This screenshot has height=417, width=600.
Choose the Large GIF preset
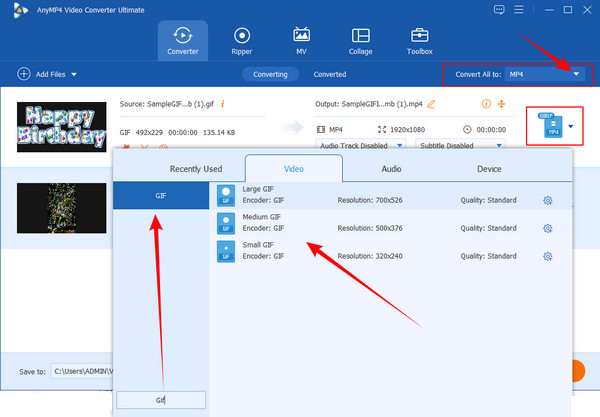(x=390, y=195)
